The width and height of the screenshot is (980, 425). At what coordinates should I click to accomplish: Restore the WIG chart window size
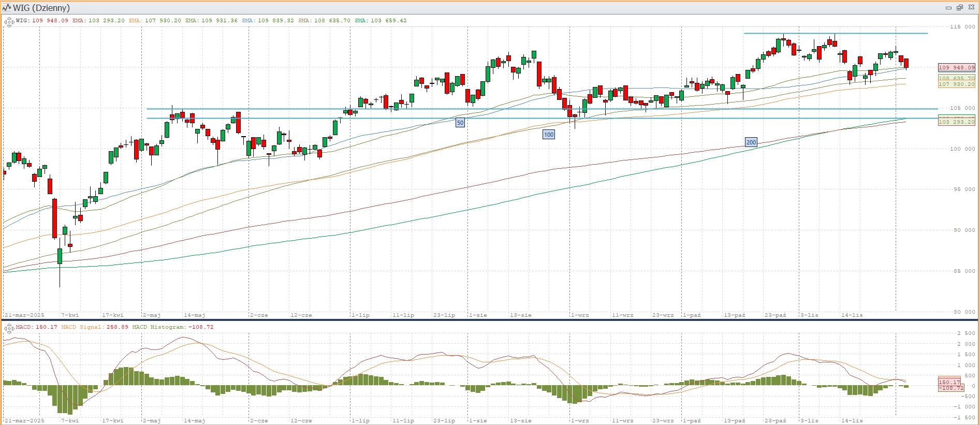tap(959, 8)
